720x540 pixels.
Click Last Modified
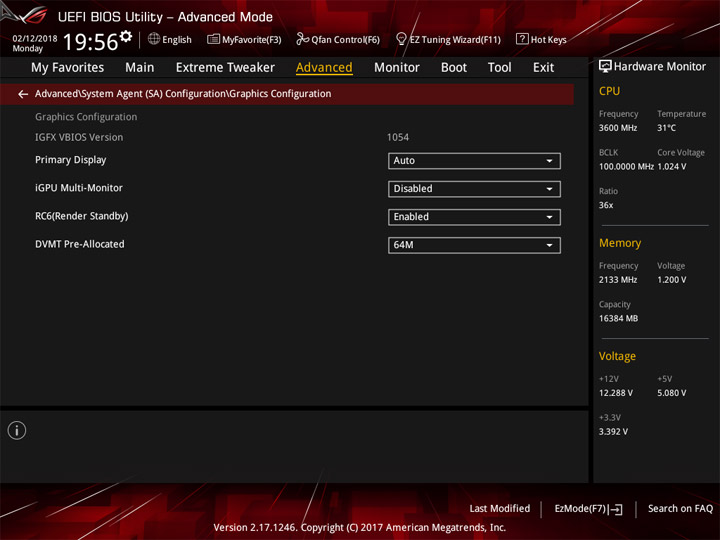[x=500, y=509]
